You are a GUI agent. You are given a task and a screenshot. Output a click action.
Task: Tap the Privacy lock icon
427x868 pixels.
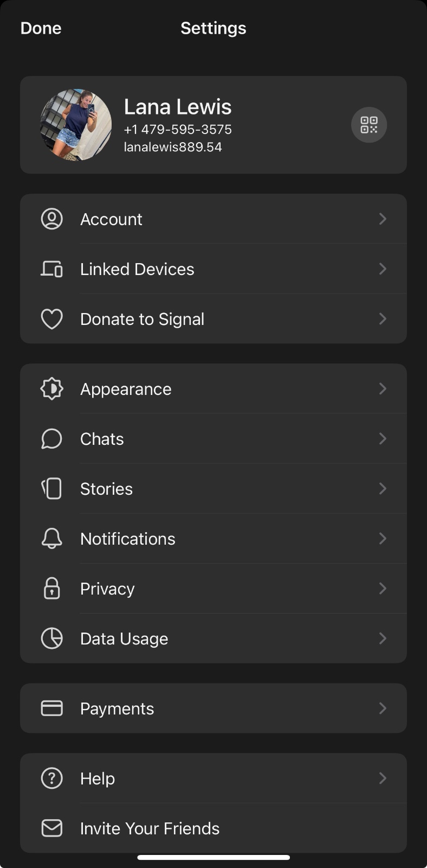pos(52,588)
